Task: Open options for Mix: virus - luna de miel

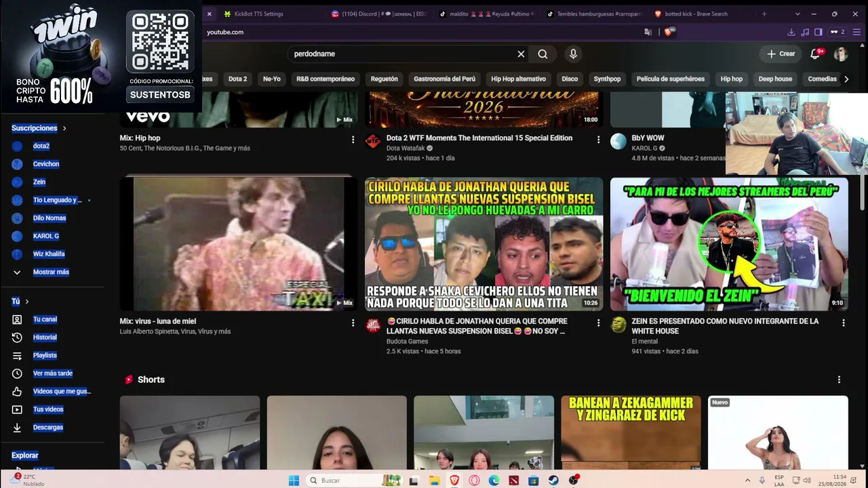Action: (x=353, y=323)
